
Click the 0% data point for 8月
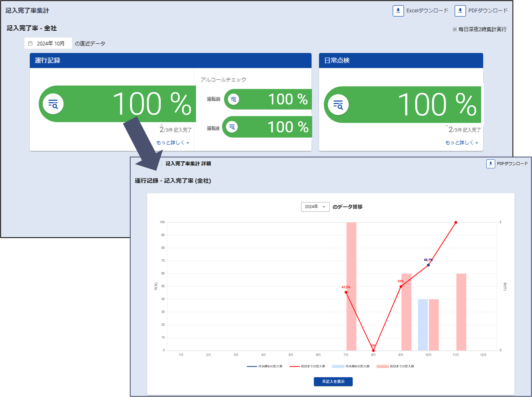(373, 350)
